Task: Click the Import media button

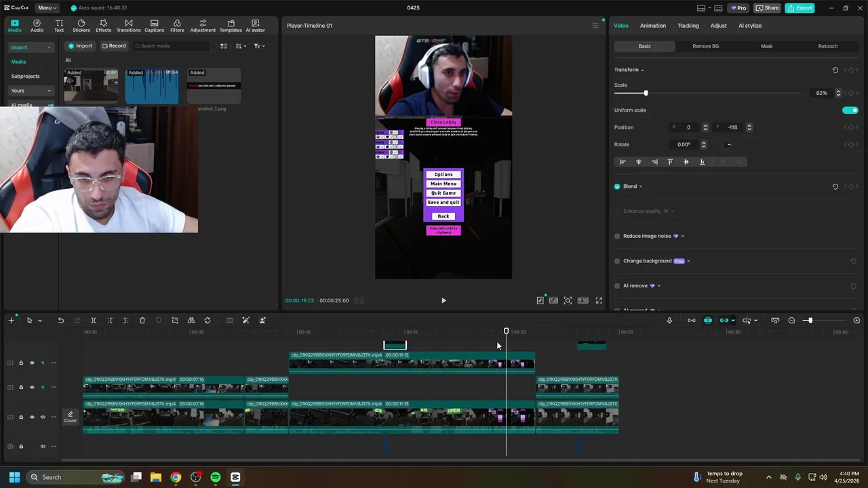Action: (80, 46)
